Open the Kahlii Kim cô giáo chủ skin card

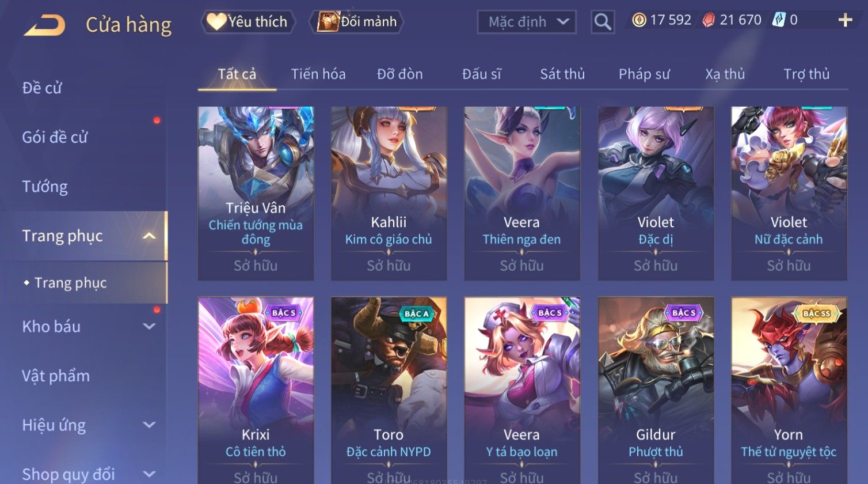(x=389, y=194)
